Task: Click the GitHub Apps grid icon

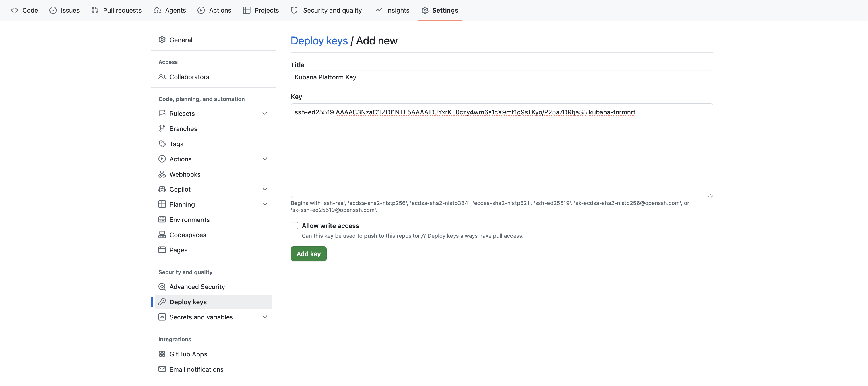Action: 162,354
